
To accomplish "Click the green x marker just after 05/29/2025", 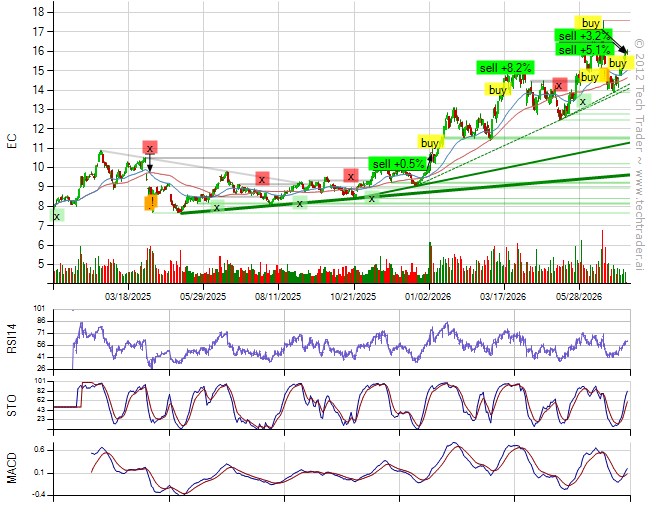I will 217,207.
